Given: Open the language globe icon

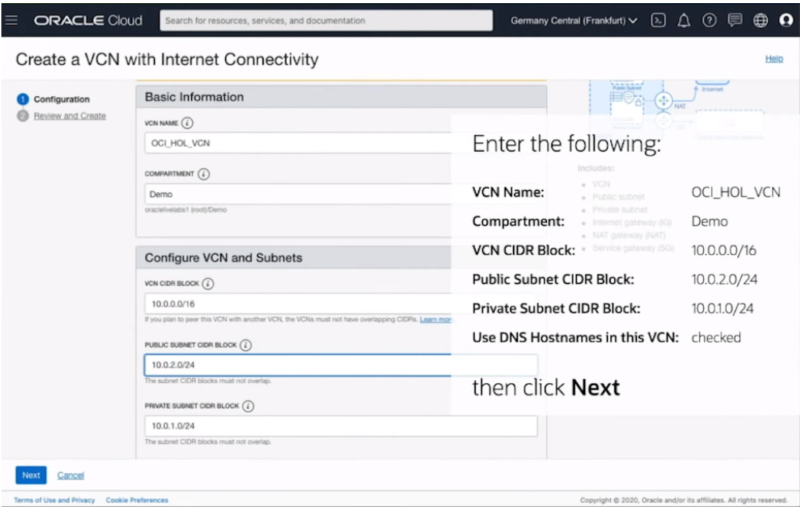Looking at the screenshot, I should tap(761, 20).
